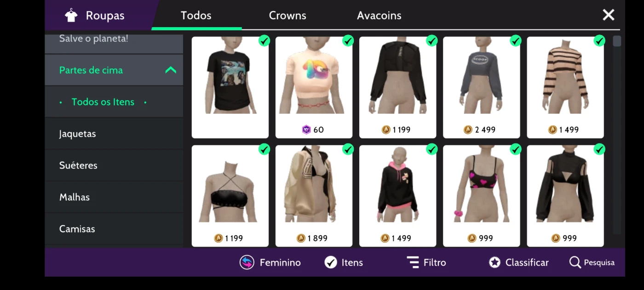
Task: Switch to the Avacoins tab
Action: click(379, 16)
